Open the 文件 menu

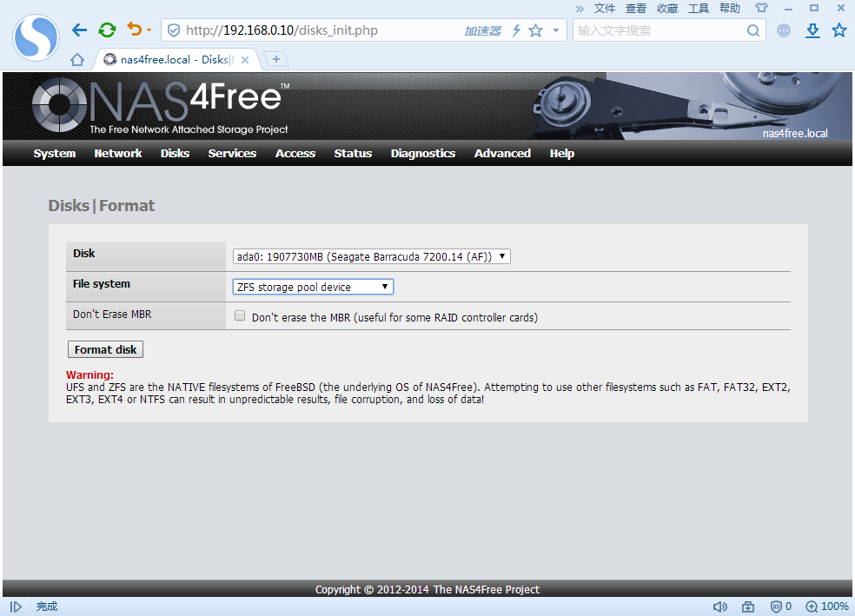point(604,8)
